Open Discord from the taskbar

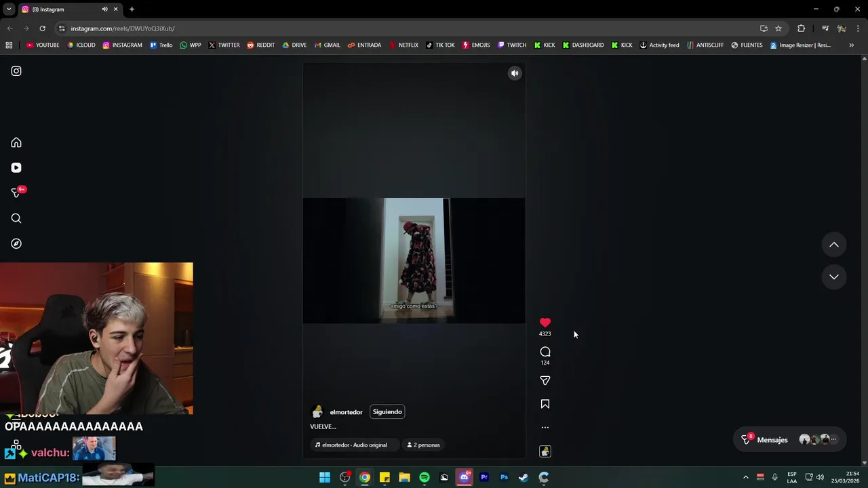465,478
